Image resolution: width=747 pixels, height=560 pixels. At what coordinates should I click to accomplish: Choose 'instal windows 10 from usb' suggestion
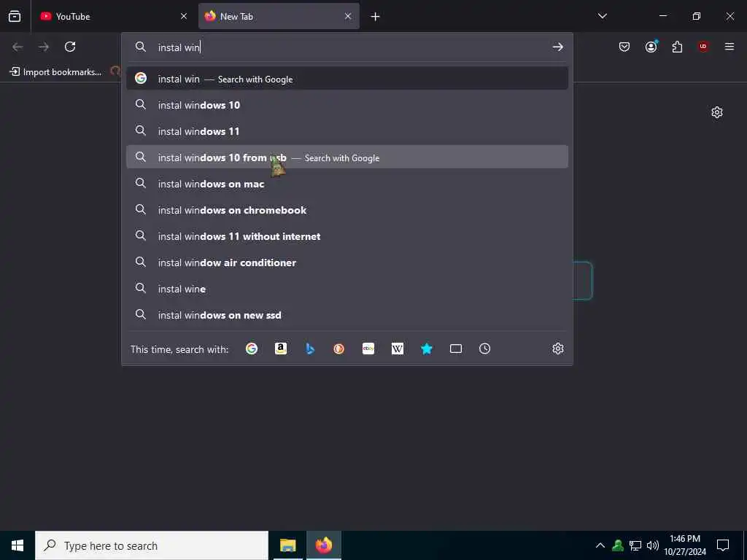tap(347, 157)
